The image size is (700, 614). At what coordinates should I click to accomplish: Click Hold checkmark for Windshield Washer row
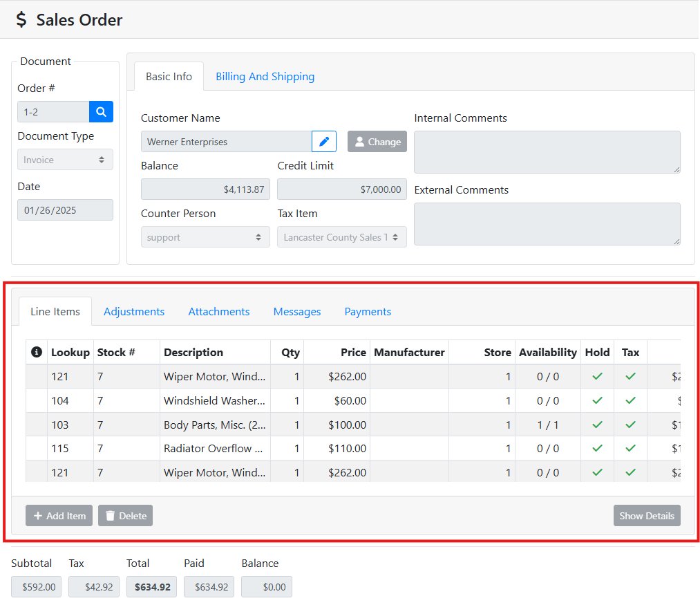tap(597, 400)
